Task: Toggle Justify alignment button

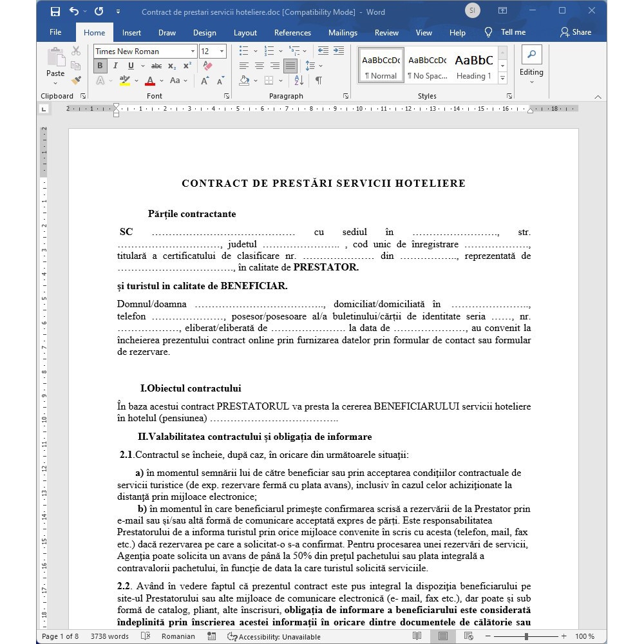Action: (290, 66)
